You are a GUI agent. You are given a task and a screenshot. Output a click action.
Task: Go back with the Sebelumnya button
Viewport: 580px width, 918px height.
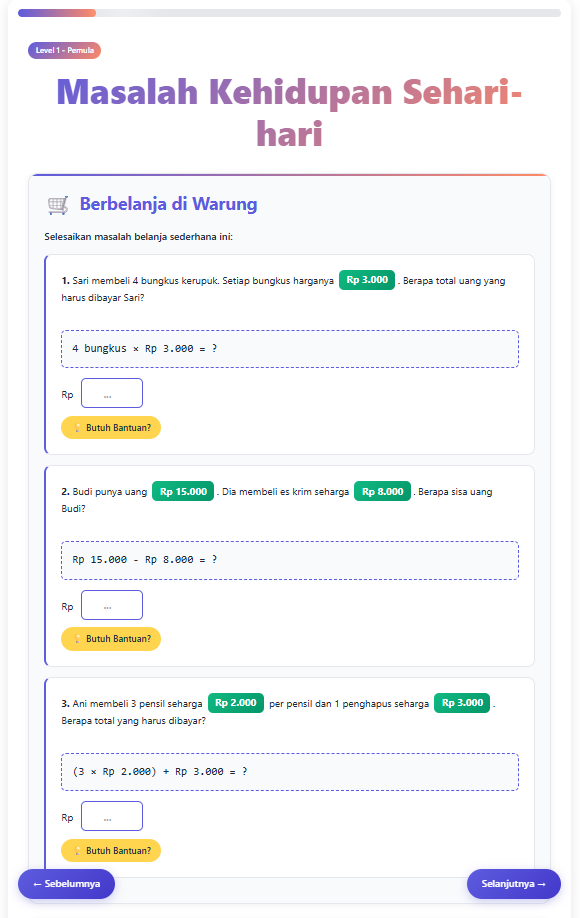66,884
